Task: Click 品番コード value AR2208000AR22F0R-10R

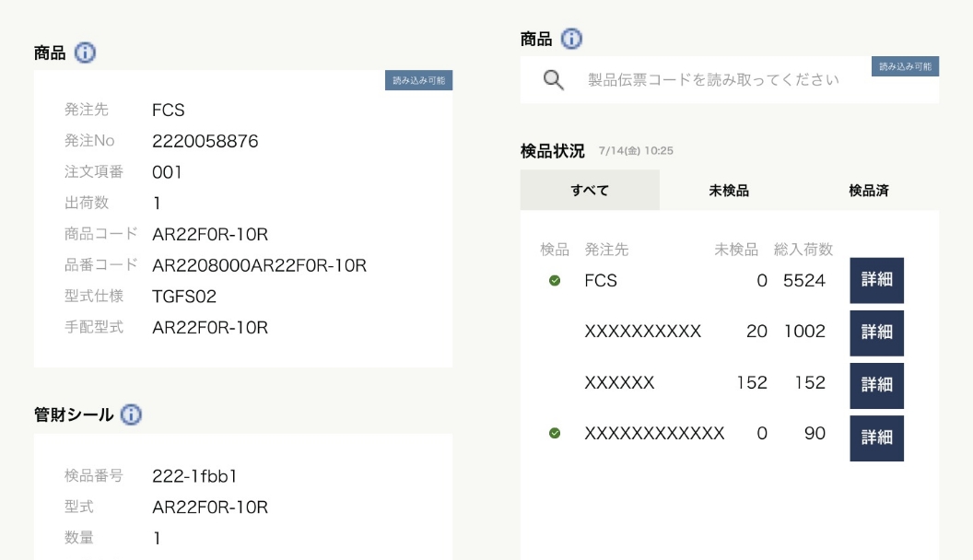Action: tap(260, 265)
